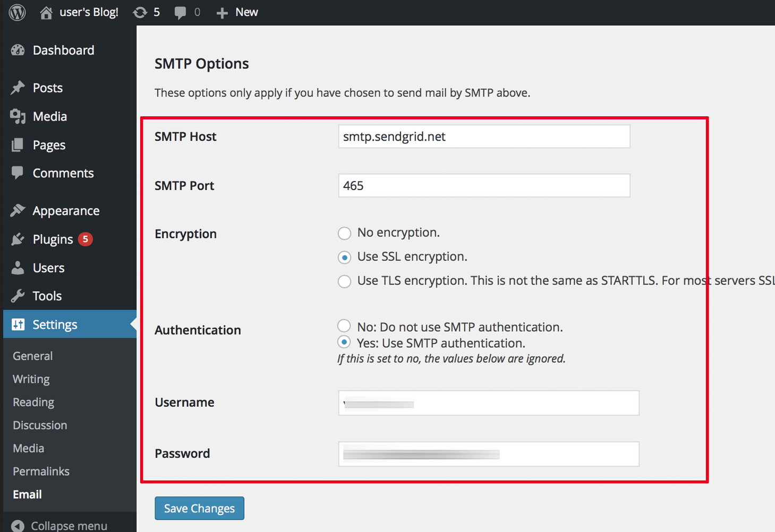Click the home icon beside user's Blog!
The height and width of the screenshot is (532, 775).
[x=46, y=12]
